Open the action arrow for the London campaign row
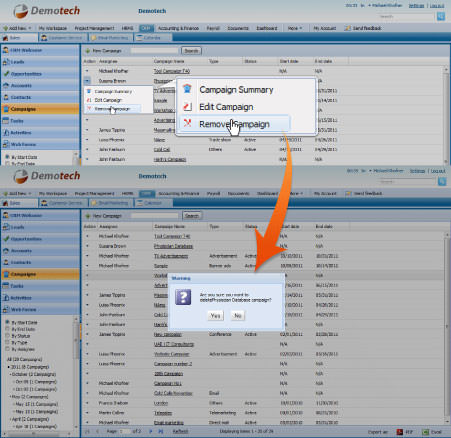Image resolution: width=451 pixels, height=438 pixels. pos(87,403)
